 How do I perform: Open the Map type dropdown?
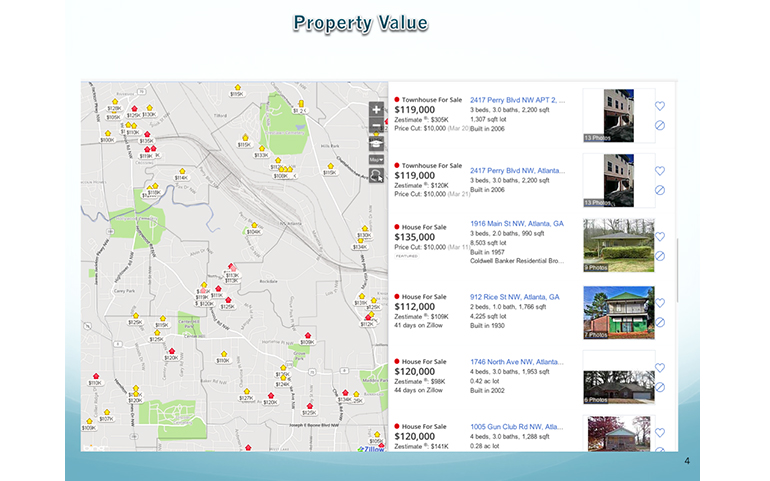tap(376, 159)
